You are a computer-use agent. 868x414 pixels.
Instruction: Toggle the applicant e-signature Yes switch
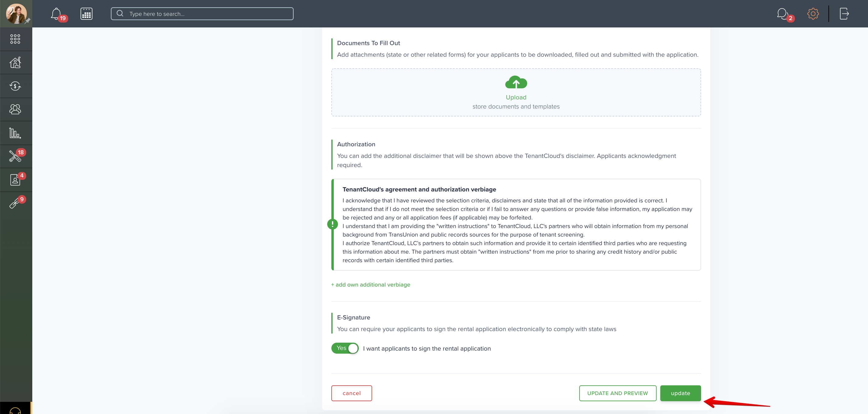(345, 348)
